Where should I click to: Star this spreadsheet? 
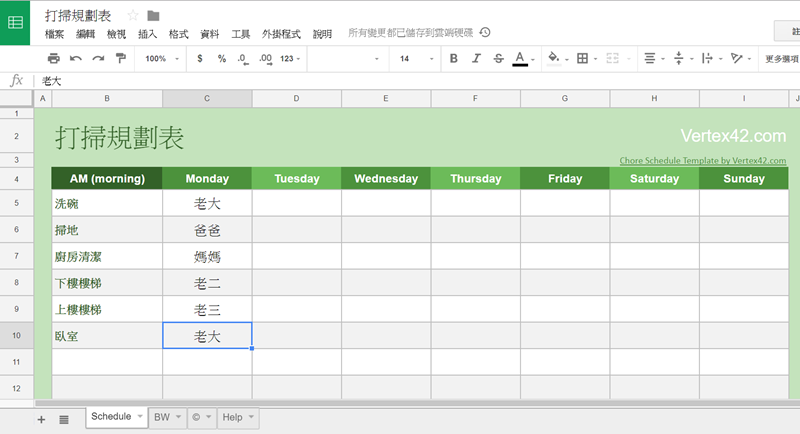[x=133, y=15]
